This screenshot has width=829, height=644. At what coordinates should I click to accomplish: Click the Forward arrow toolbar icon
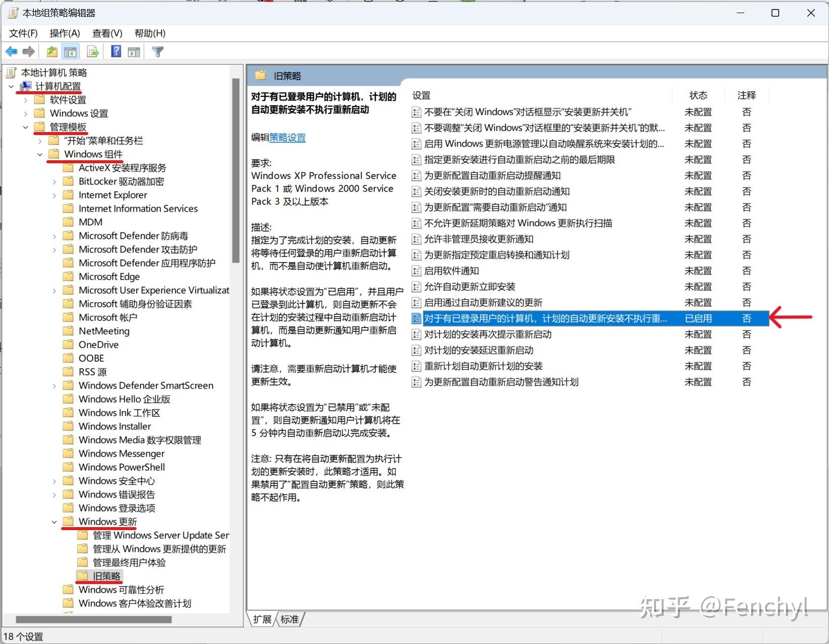click(29, 51)
